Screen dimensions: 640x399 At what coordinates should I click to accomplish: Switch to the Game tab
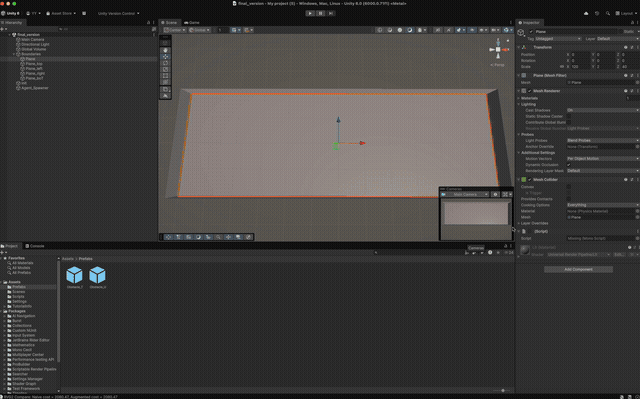coord(192,22)
